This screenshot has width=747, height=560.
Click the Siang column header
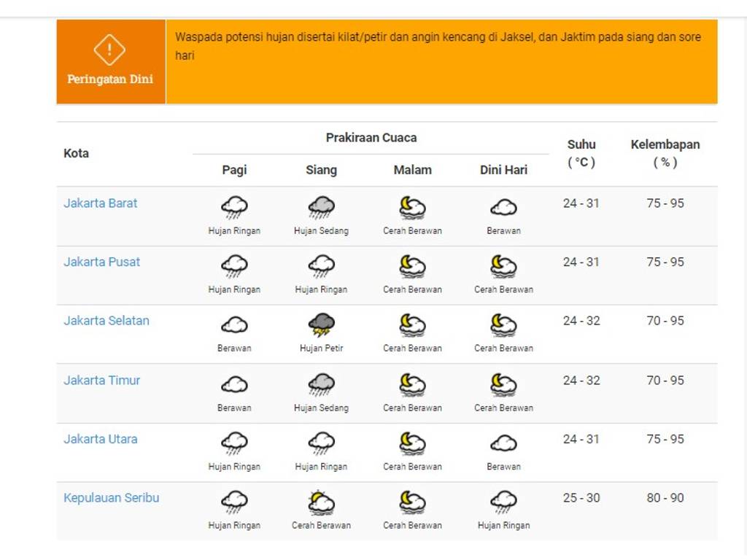point(321,170)
